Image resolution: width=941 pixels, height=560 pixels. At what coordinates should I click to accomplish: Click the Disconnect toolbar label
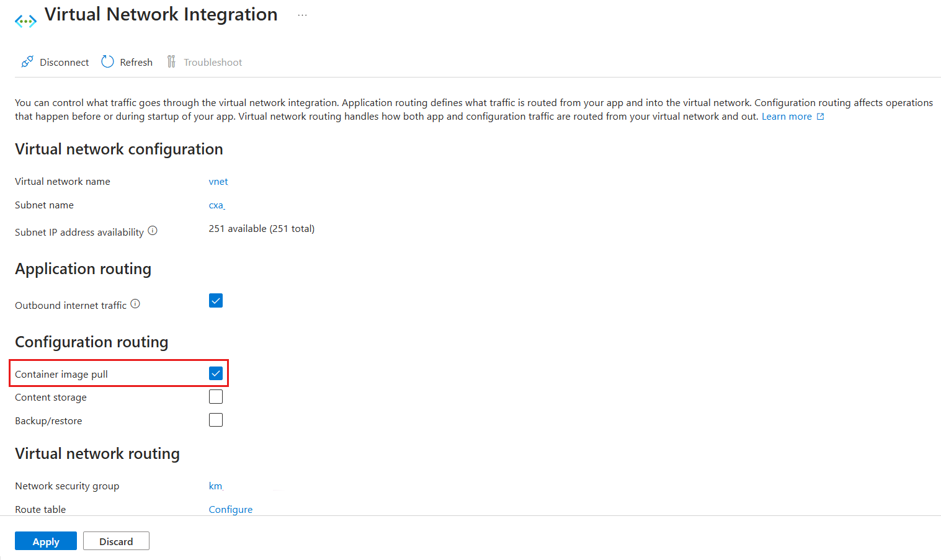[x=65, y=62]
